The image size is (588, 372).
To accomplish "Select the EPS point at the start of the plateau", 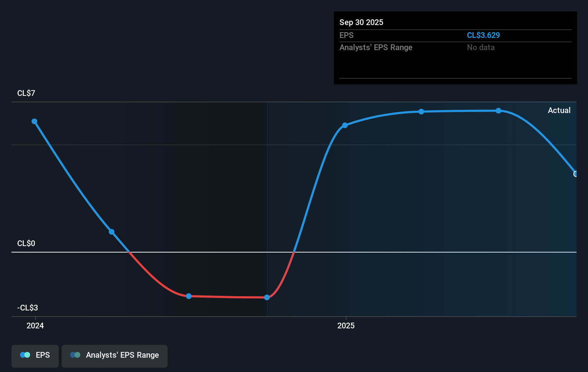I will coord(421,112).
